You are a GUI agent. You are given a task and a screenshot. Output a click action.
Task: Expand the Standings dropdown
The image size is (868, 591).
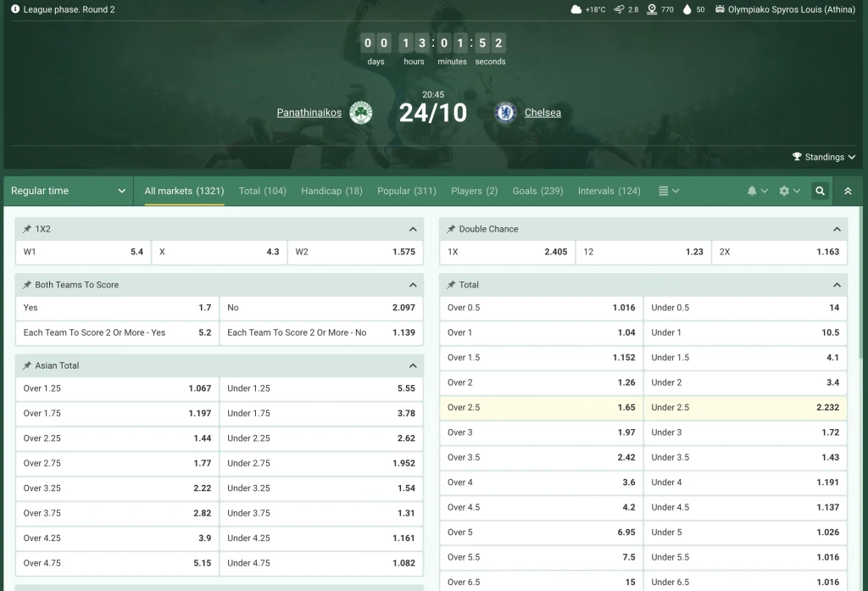pyautogui.click(x=823, y=157)
